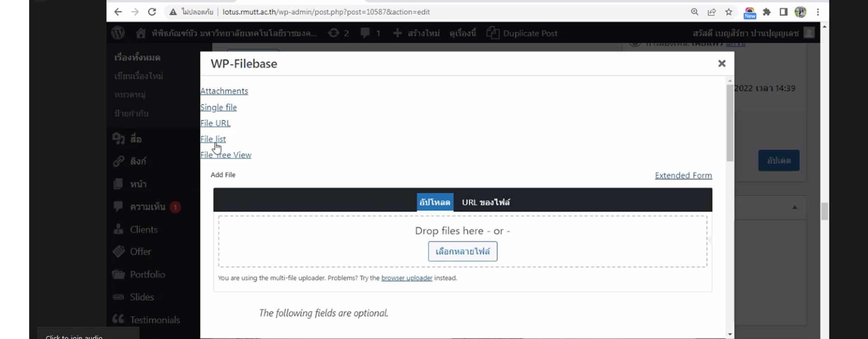Go back with the browser back arrow
The image size is (868, 339).
pyautogui.click(x=118, y=12)
